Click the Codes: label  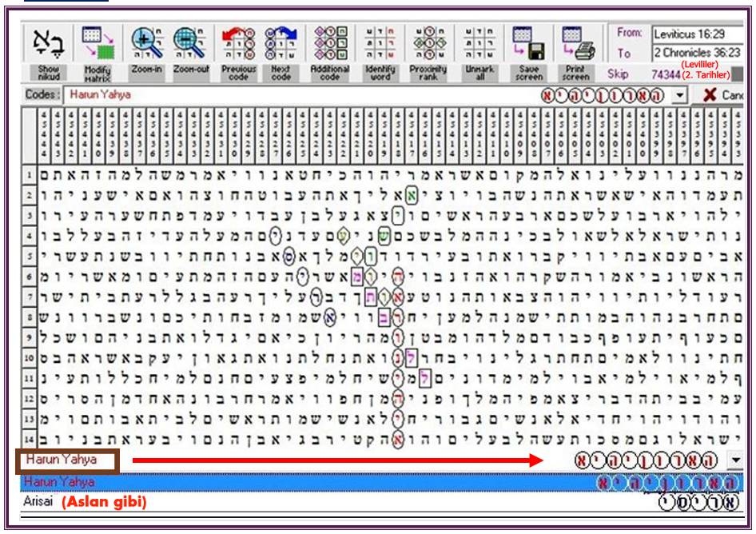[42, 94]
